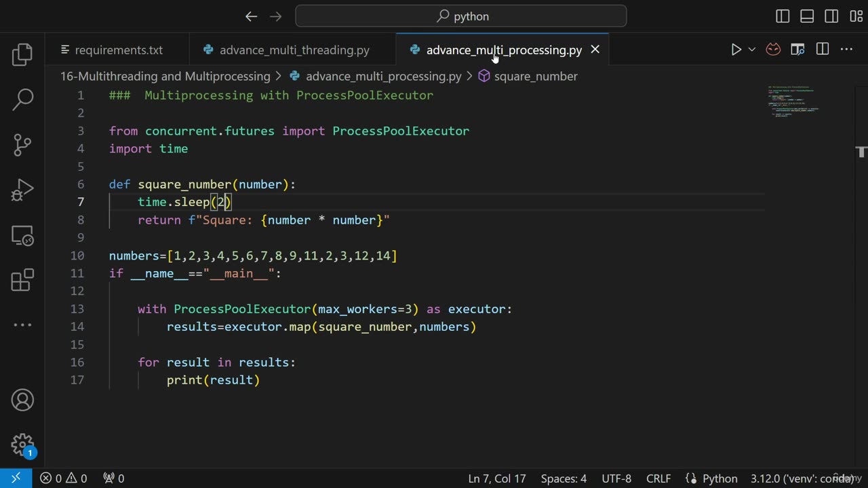Click the advance_multi_processing.py breadcrumb
The image size is (868, 488).
point(376,77)
